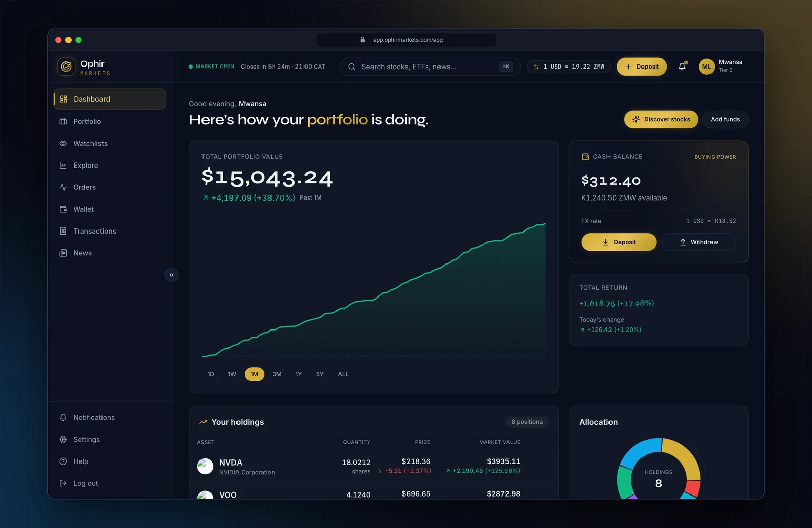The height and width of the screenshot is (528, 812).
Task: Select the 1M chart range
Action: click(x=254, y=374)
